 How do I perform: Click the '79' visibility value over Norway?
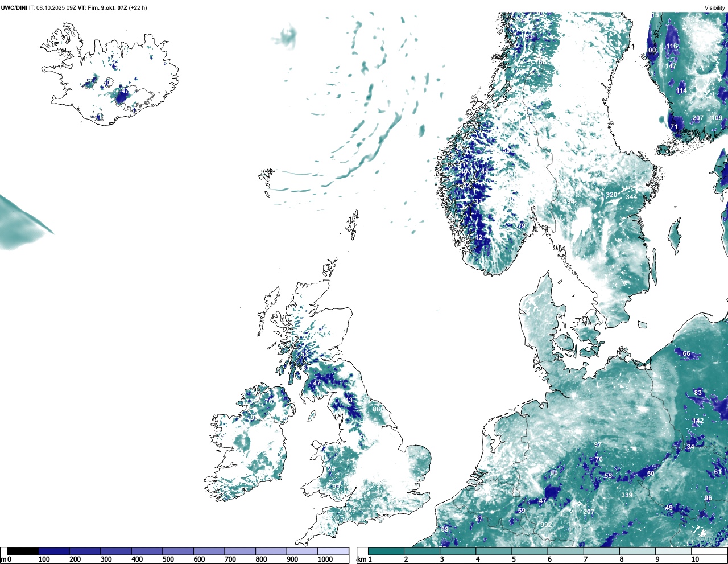click(x=522, y=226)
